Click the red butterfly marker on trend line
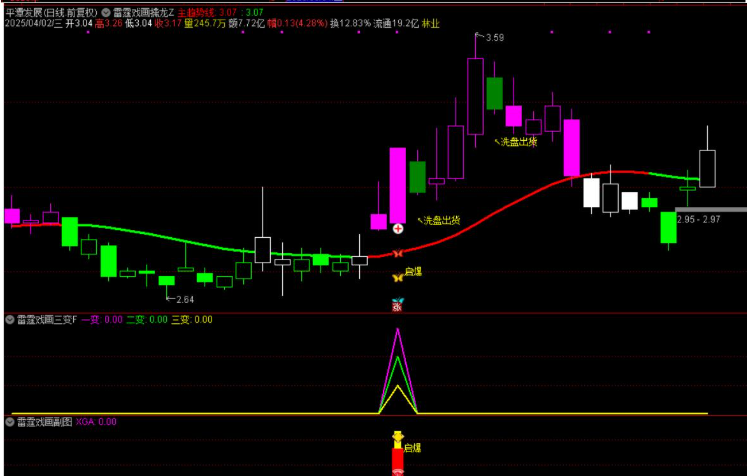Viewport: 747px width, 476px height. point(398,254)
